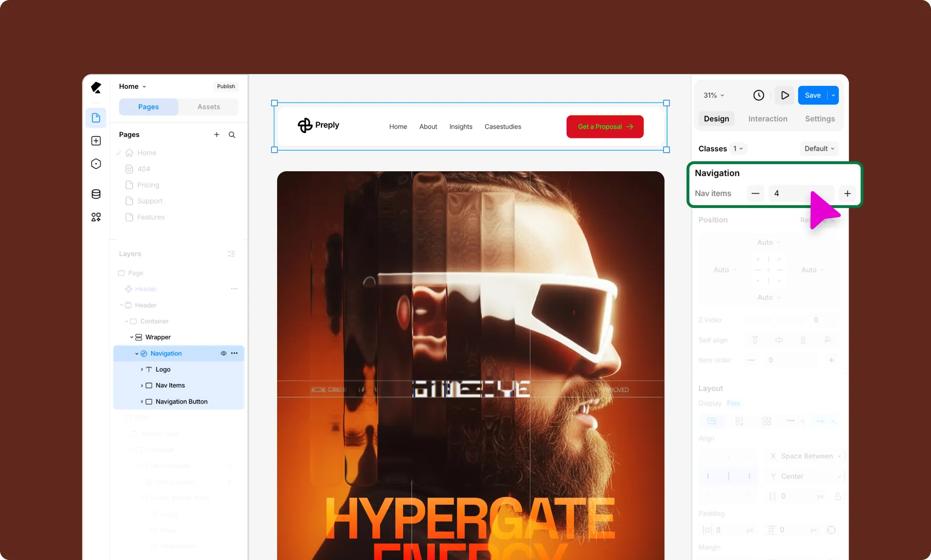Click the About nav link on canvas
931x560 pixels.
pos(428,127)
